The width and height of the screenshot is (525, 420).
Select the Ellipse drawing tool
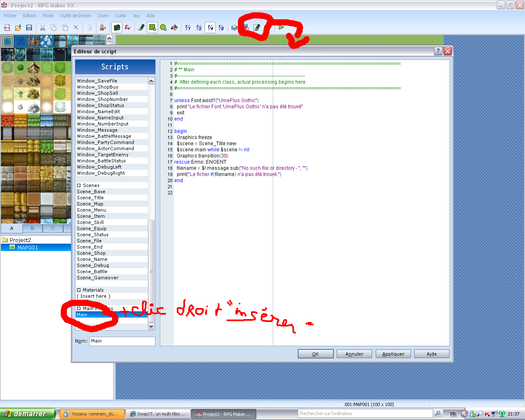coord(163,27)
